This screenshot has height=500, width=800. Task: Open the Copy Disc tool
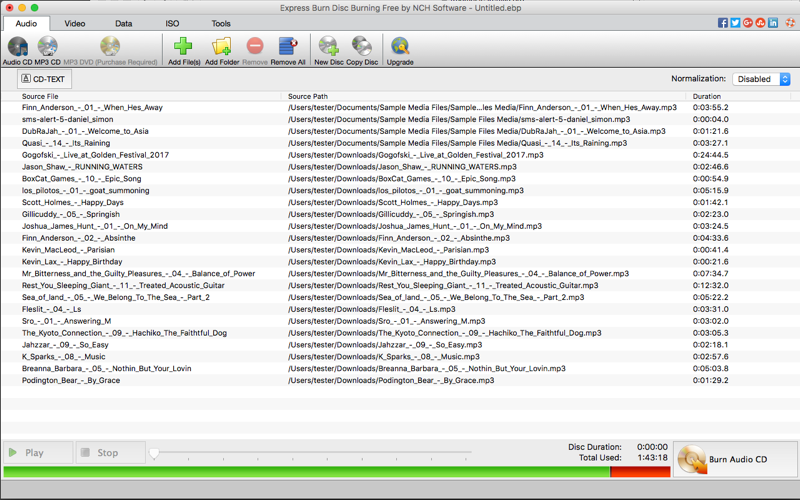[362, 48]
